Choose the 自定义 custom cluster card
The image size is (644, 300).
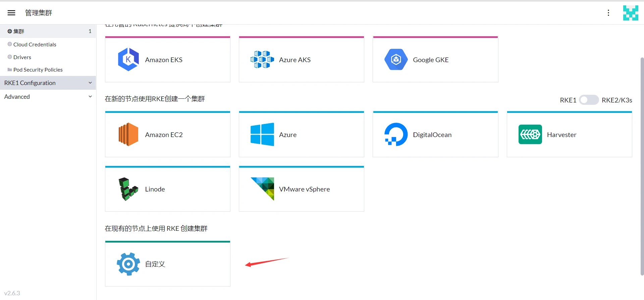pos(168,264)
